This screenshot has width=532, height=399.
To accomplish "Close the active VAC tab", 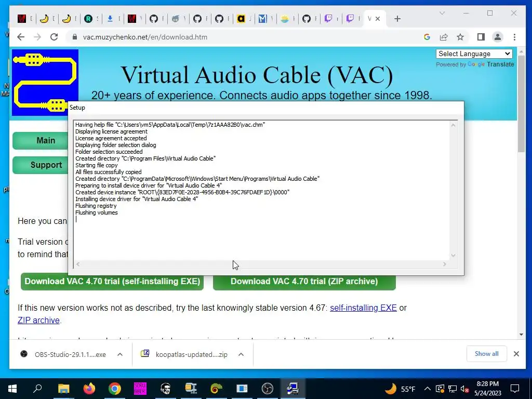I will 378,19.
